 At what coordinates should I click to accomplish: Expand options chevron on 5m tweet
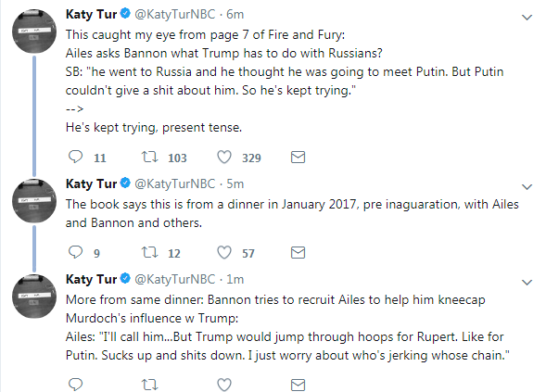[x=527, y=187]
